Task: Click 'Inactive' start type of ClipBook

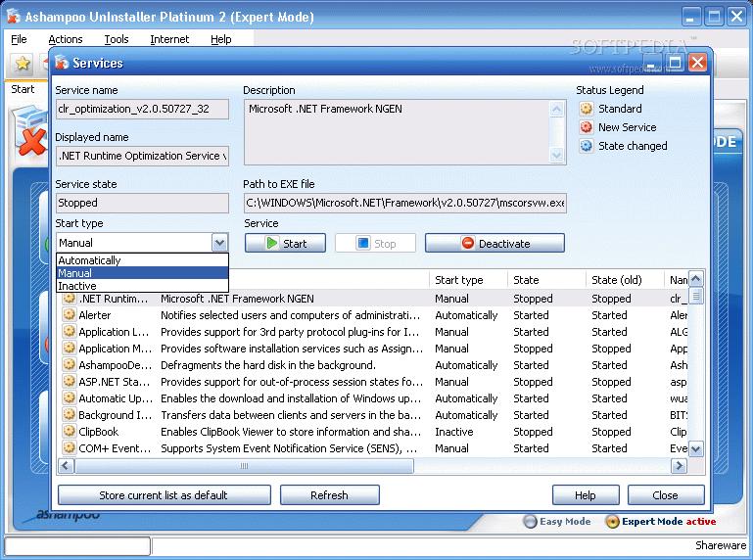Action: (453, 432)
